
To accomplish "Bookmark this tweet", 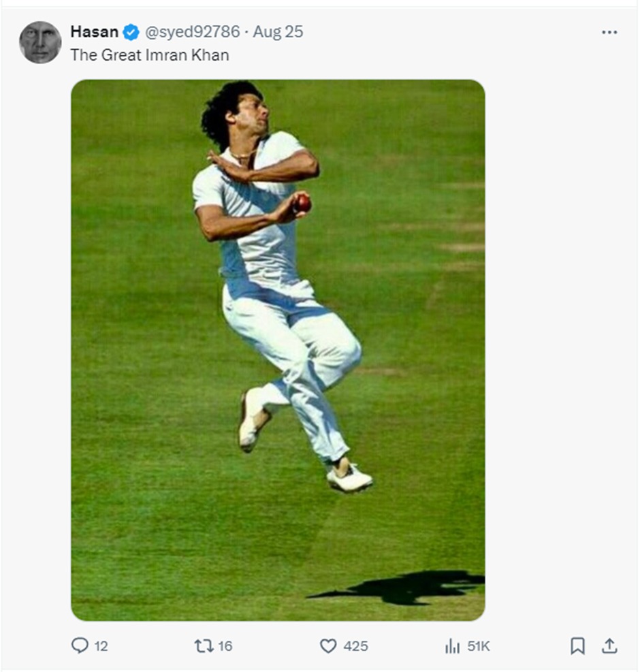I will (x=577, y=645).
